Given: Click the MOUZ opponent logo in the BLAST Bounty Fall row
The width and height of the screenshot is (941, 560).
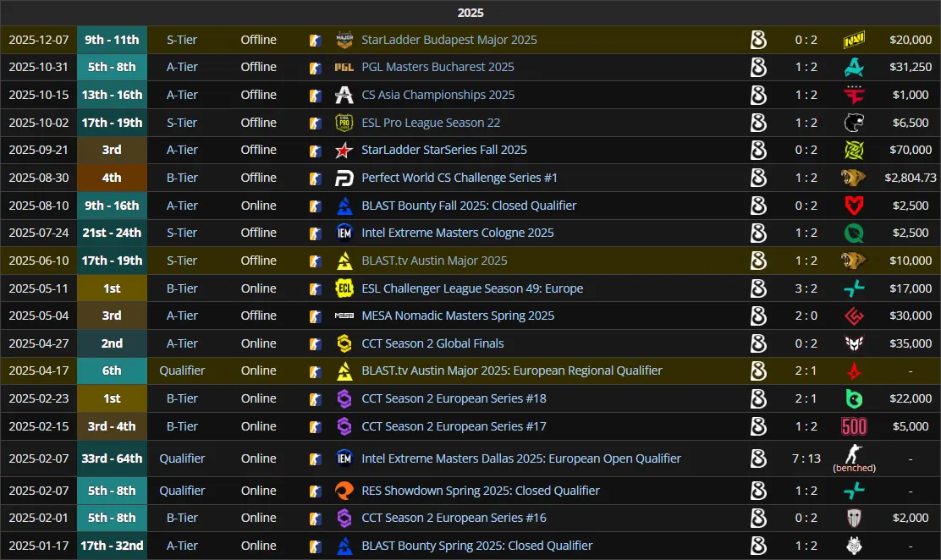Looking at the screenshot, I should [x=854, y=206].
